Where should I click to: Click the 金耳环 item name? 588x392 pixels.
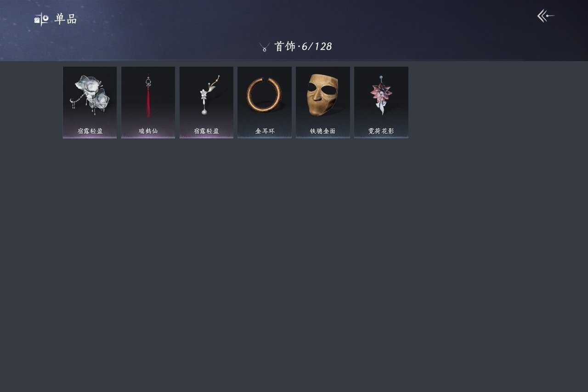pos(265,131)
